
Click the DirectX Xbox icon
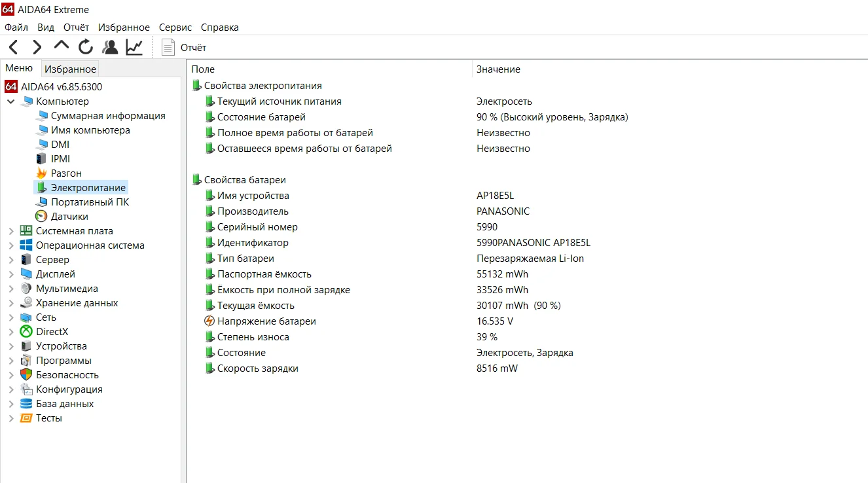pyautogui.click(x=26, y=332)
